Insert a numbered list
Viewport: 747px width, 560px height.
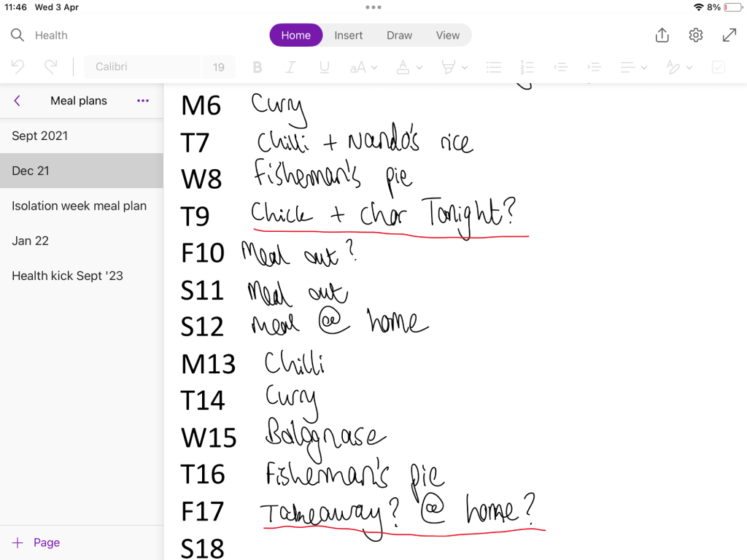pyautogui.click(x=527, y=67)
